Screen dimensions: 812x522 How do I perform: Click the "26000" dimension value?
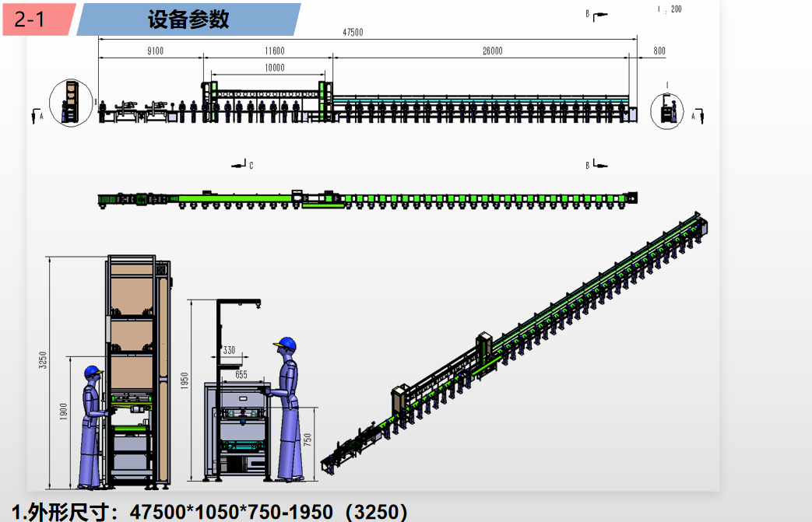[493, 51]
